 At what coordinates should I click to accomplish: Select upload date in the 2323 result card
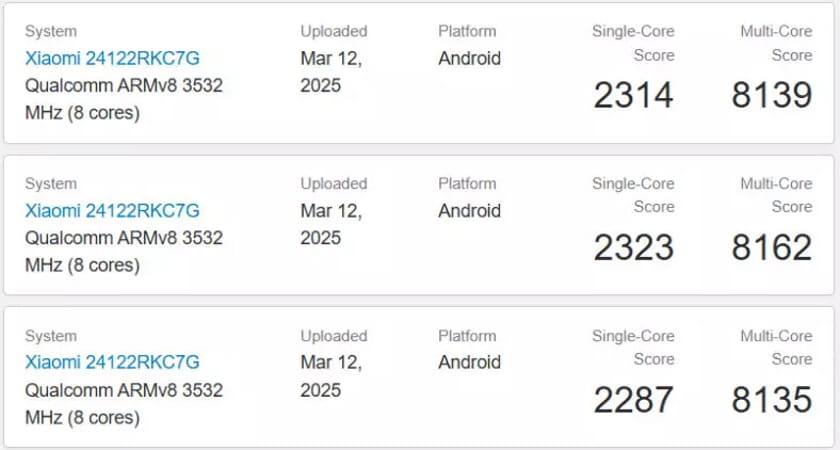331,224
